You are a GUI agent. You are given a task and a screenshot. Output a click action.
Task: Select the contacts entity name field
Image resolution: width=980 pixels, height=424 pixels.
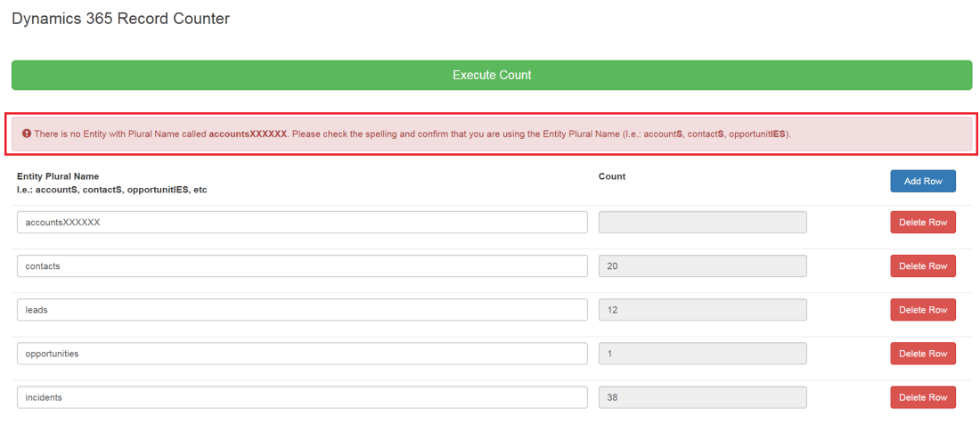click(x=302, y=265)
